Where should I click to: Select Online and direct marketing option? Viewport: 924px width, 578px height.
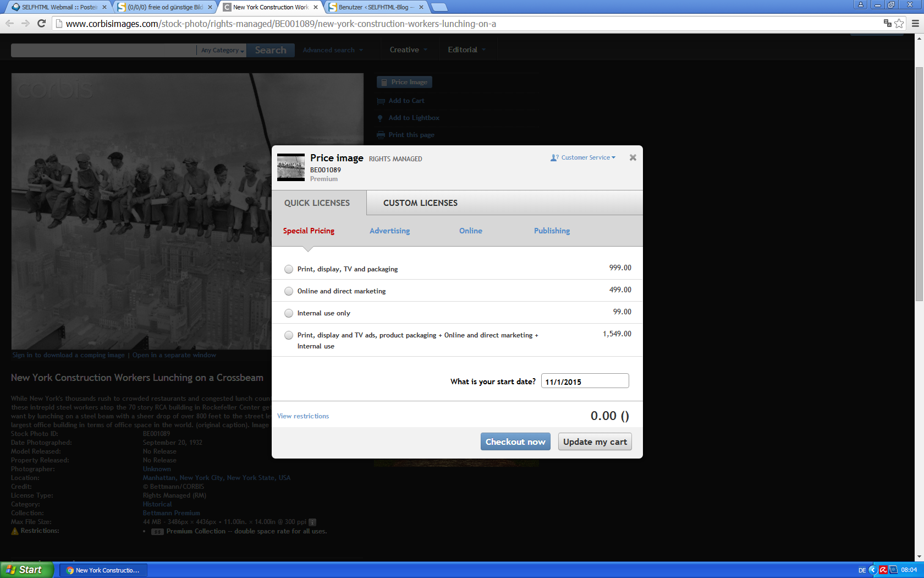coord(289,291)
